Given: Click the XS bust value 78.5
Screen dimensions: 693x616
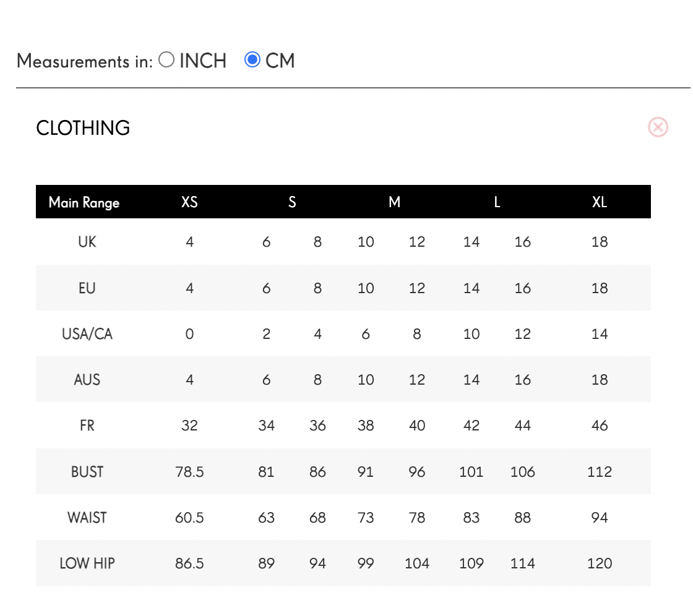Looking at the screenshot, I should [x=189, y=472].
